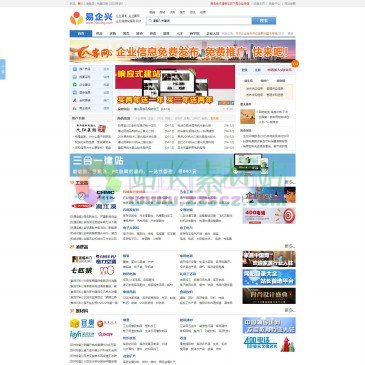365x365 pixels.
Task: Open the layn brand logo
Action: pos(82,334)
